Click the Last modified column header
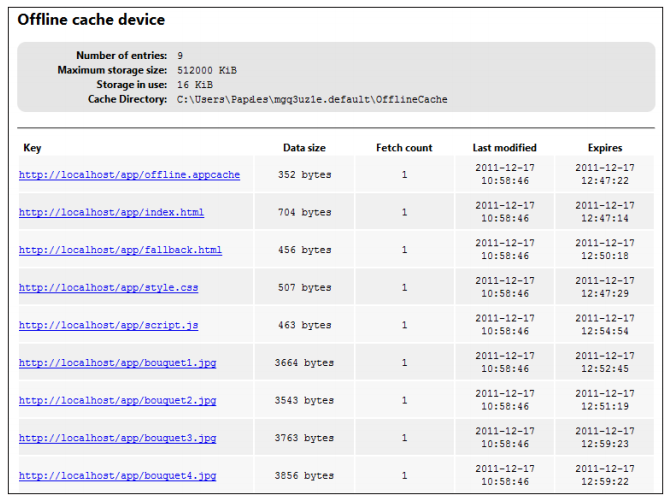 tap(504, 148)
